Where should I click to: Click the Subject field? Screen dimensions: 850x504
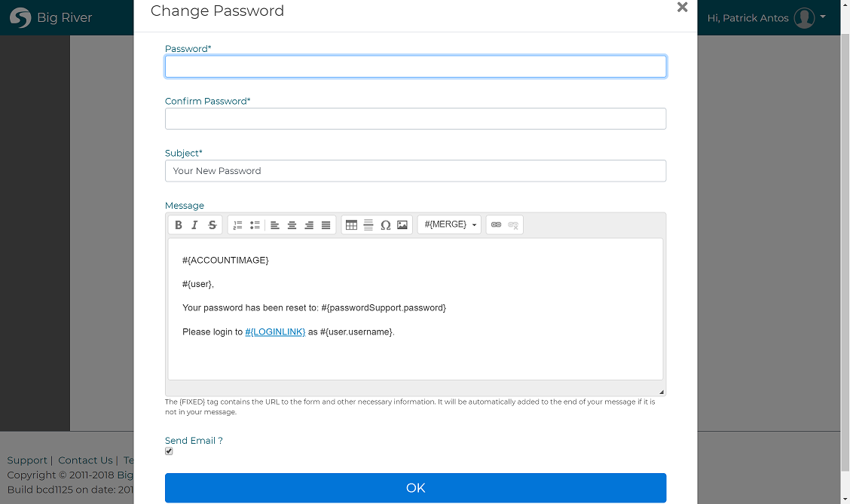416,171
